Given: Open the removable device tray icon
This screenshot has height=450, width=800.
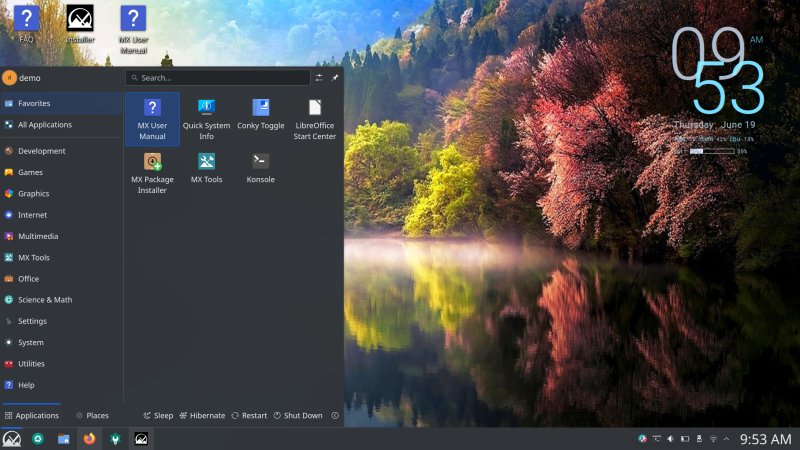Looking at the screenshot, I should 699,439.
